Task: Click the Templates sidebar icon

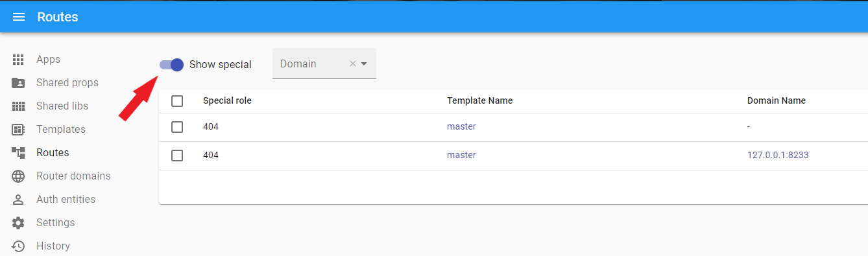Action: (x=18, y=130)
